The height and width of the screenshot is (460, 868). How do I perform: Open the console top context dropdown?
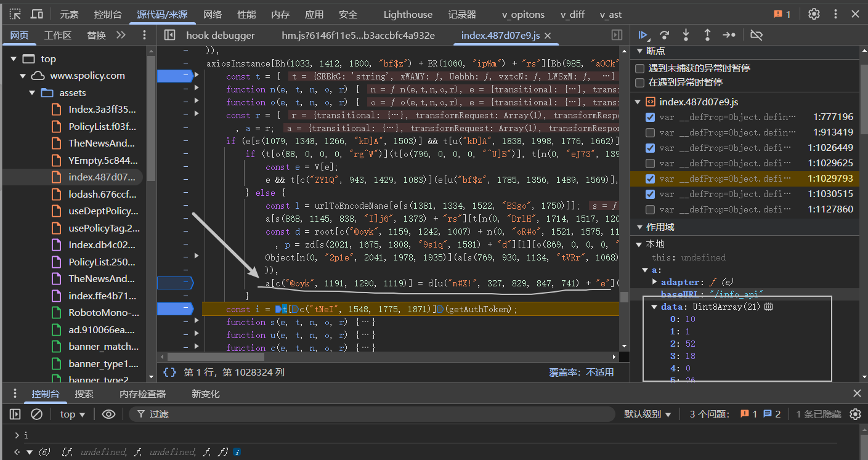[73, 414]
